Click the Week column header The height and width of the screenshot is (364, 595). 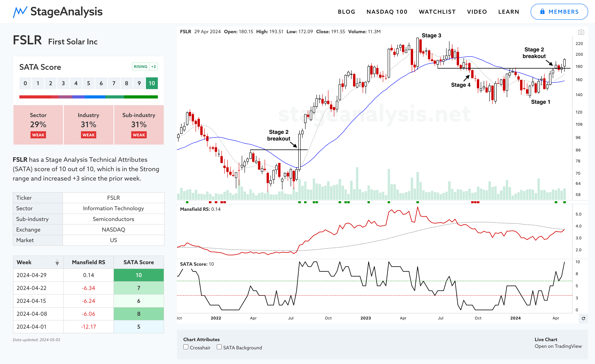click(x=38, y=262)
